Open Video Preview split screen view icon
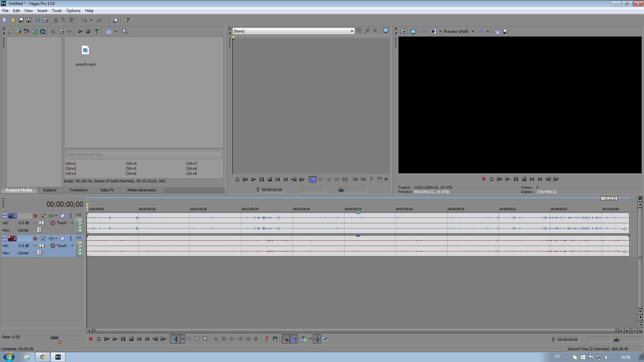 [x=433, y=32]
